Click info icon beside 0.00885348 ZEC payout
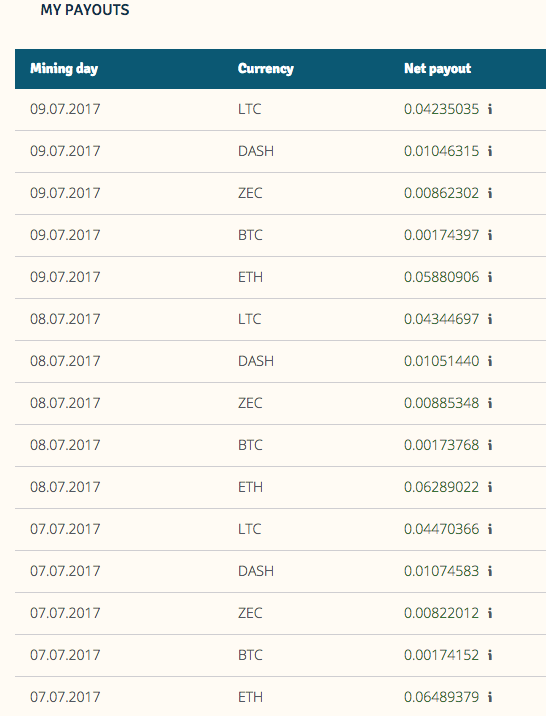This screenshot has width=546, height=716. [490, 403]
